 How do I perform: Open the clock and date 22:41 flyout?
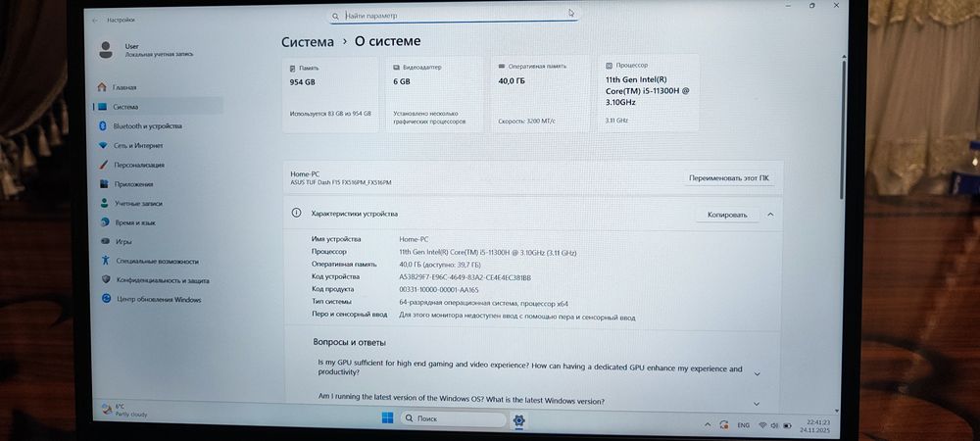[x=813, y=426]
